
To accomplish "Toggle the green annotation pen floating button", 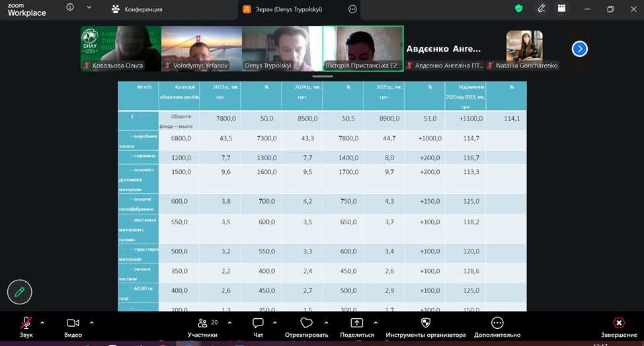I will pos(20,291).
